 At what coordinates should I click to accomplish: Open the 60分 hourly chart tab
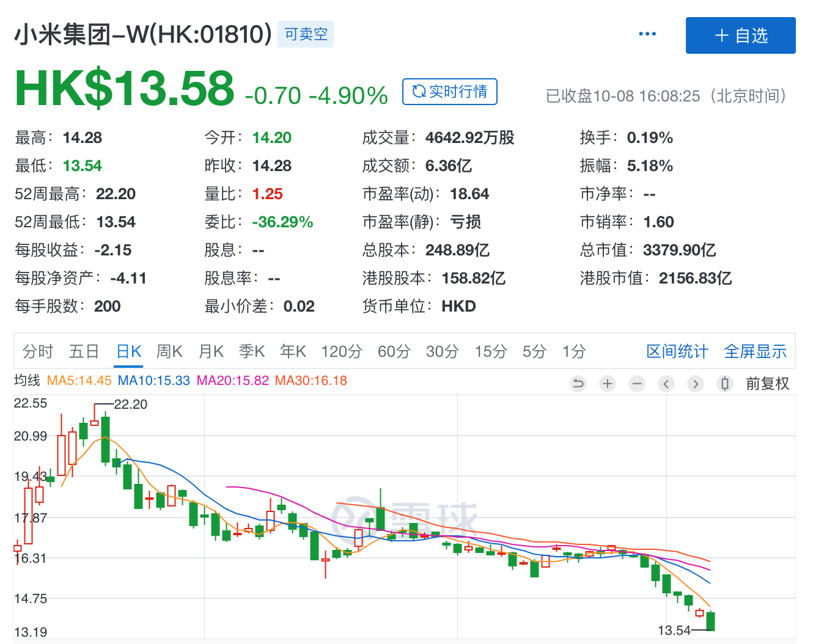pyautogui.click(x=394, y=351)
